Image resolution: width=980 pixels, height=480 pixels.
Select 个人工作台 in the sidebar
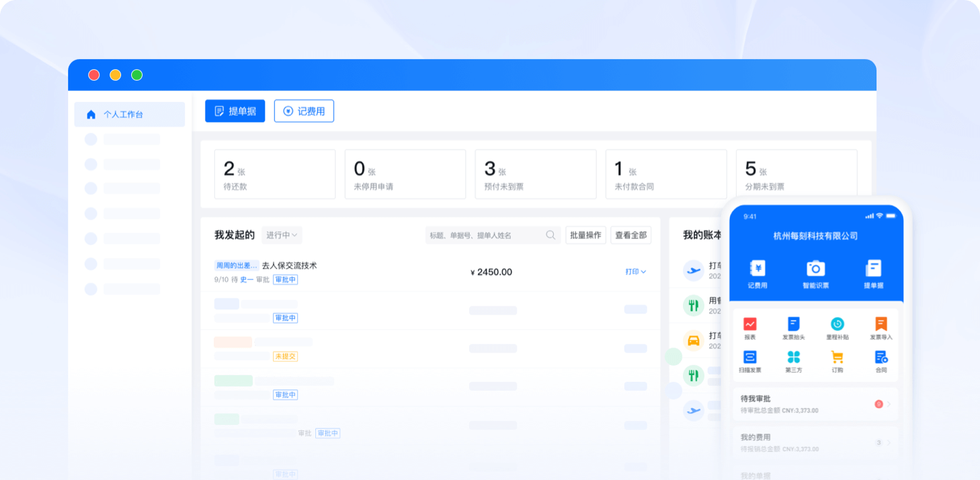click(130, 114)
